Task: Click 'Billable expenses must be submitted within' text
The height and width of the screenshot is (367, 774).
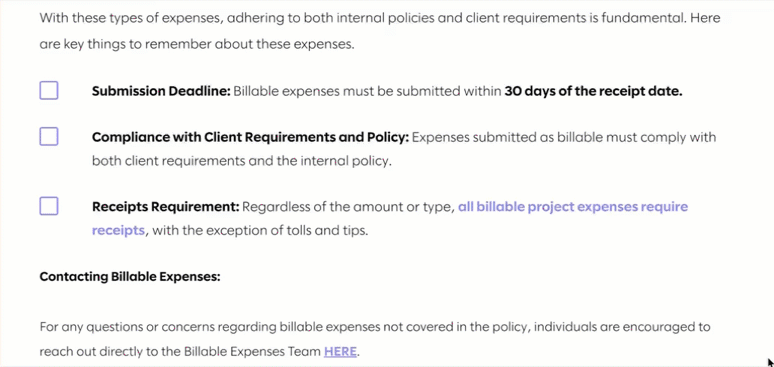Action: coord(367,91)
